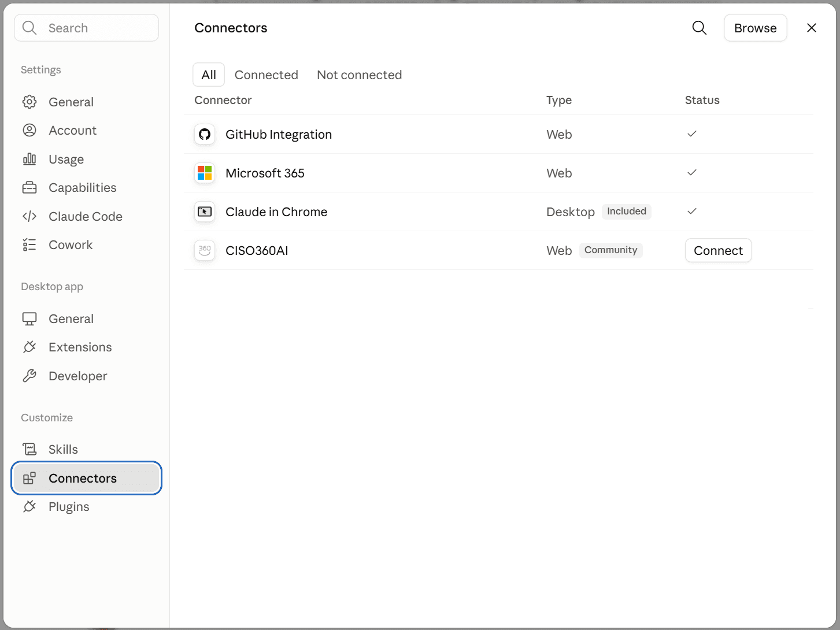Viewport: 840px width, 630px height.
Task: Connect the CISO360AI connector
Action: tap(718, 250)
